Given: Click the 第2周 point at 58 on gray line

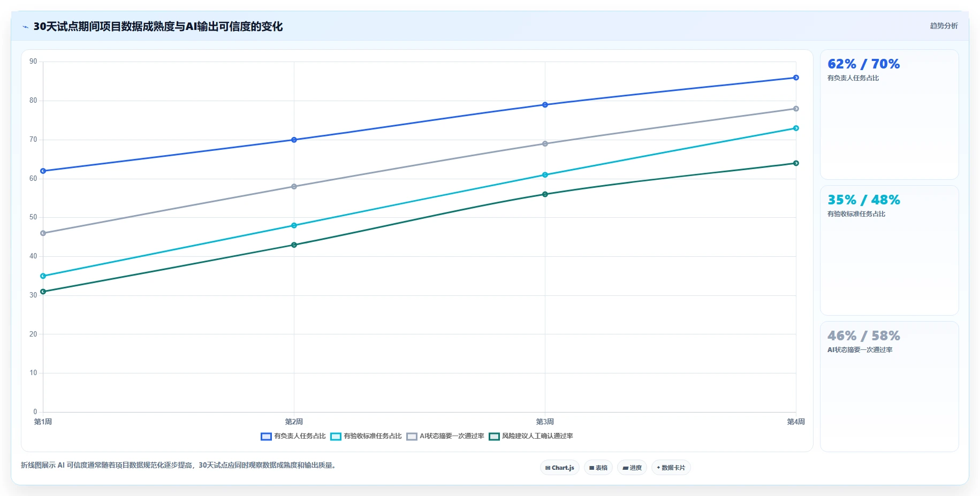Looking at the screenshot, I should 294,187.
